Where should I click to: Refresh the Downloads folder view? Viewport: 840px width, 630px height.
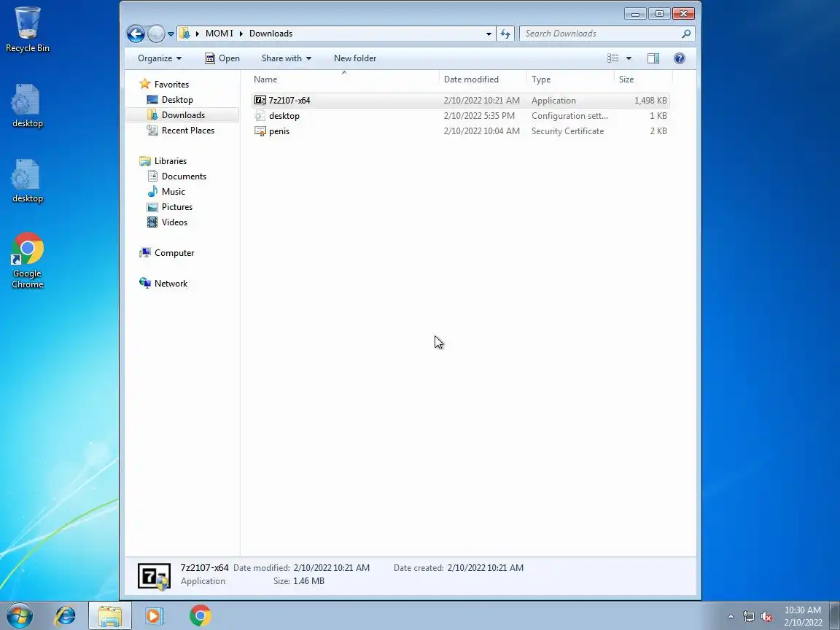[505, 34]
